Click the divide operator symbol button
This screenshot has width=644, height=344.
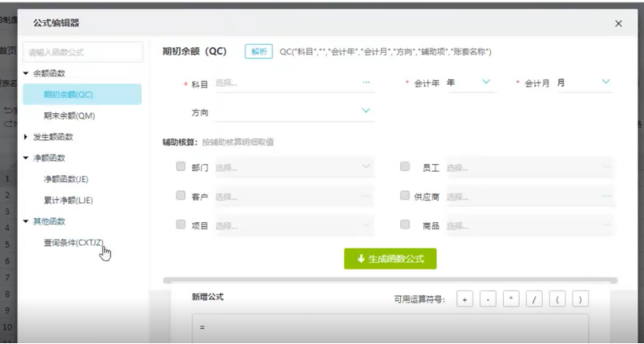point(533,299)
